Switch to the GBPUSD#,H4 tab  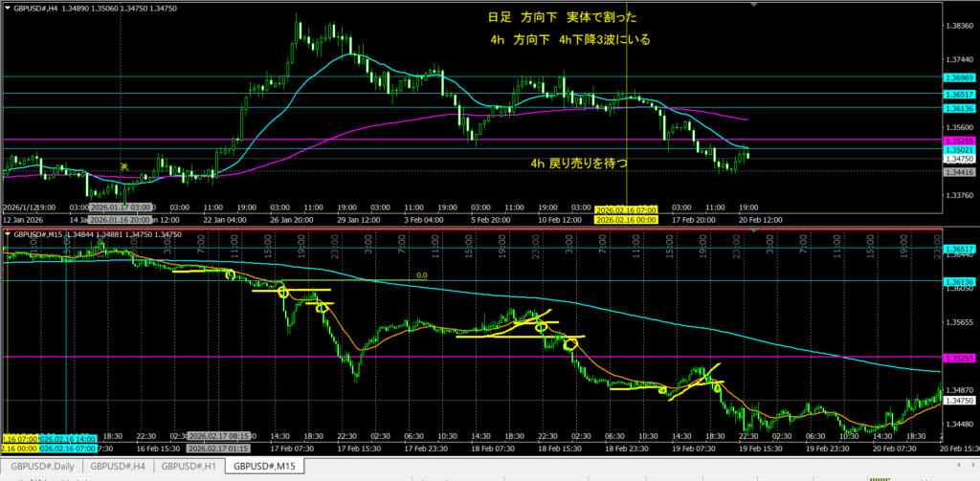(x=118, y=467)
